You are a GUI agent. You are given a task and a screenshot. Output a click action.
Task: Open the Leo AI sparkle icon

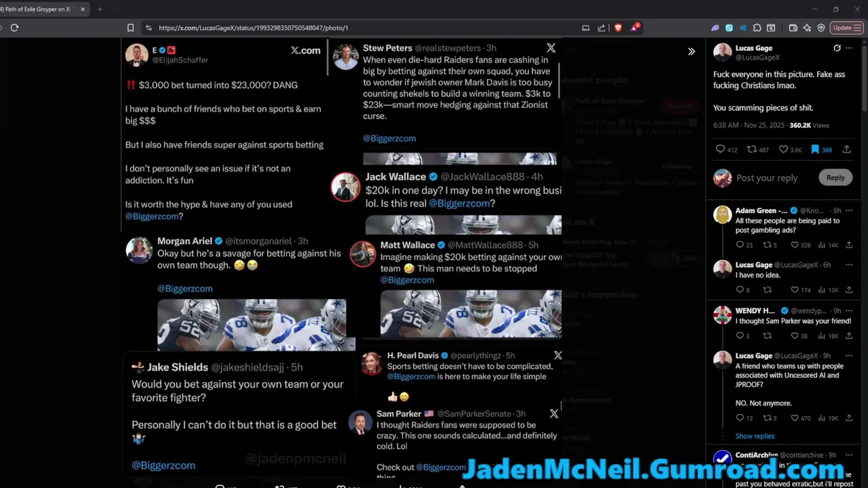click(x=807, y=28)
